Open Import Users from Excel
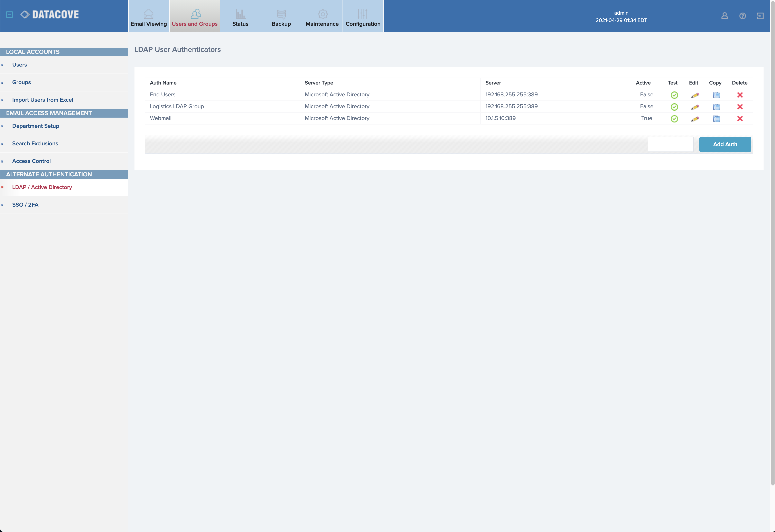 (42, 100)
